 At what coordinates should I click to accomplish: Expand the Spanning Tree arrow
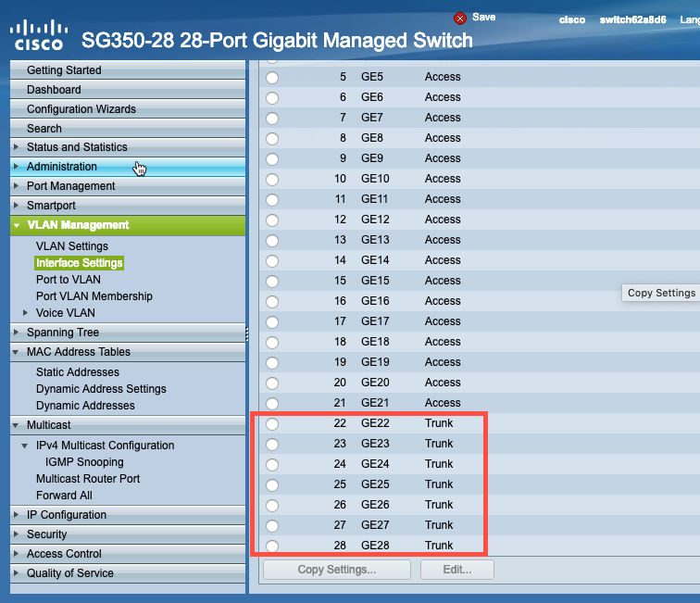16,332
